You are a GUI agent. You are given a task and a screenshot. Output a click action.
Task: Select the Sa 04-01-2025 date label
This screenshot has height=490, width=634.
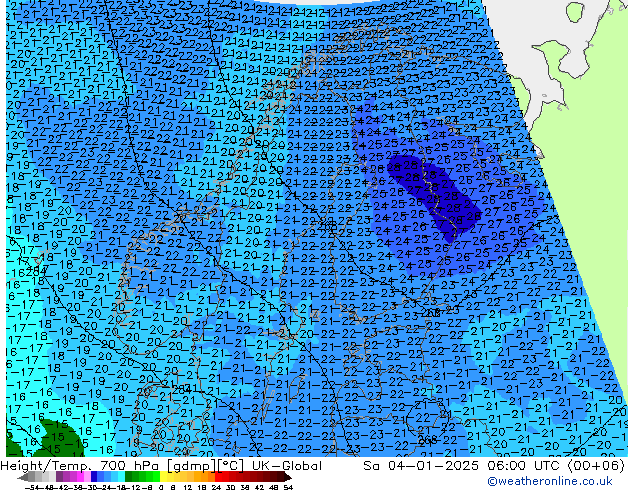coord(422,466)
